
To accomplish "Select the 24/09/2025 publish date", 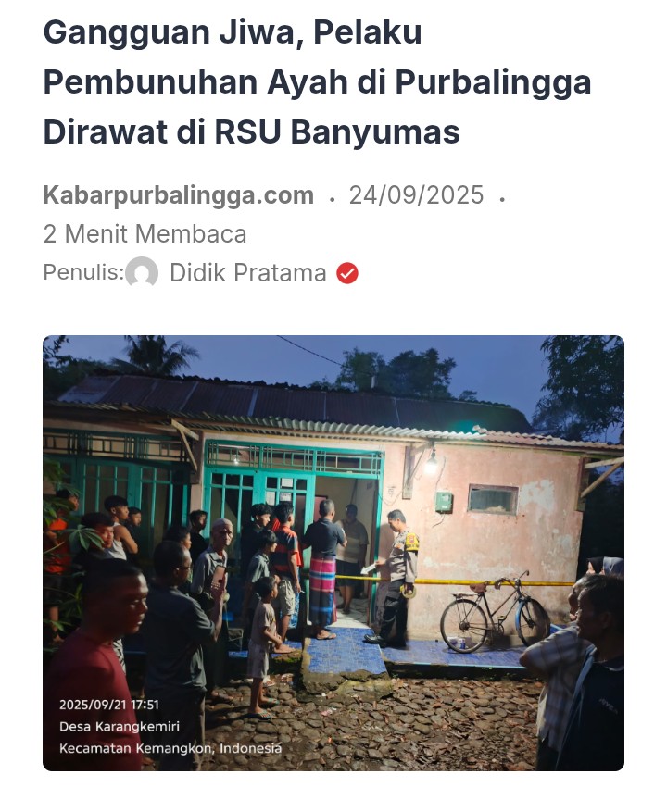I will (x=416, y=195).
